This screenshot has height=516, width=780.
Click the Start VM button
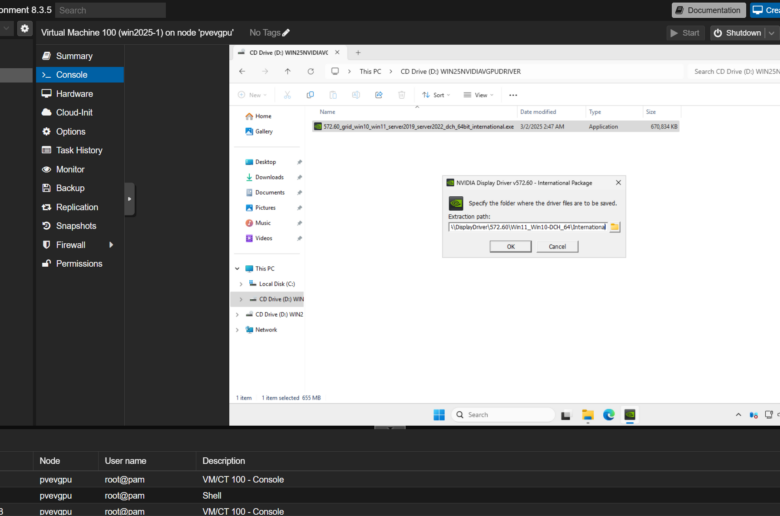685,33
